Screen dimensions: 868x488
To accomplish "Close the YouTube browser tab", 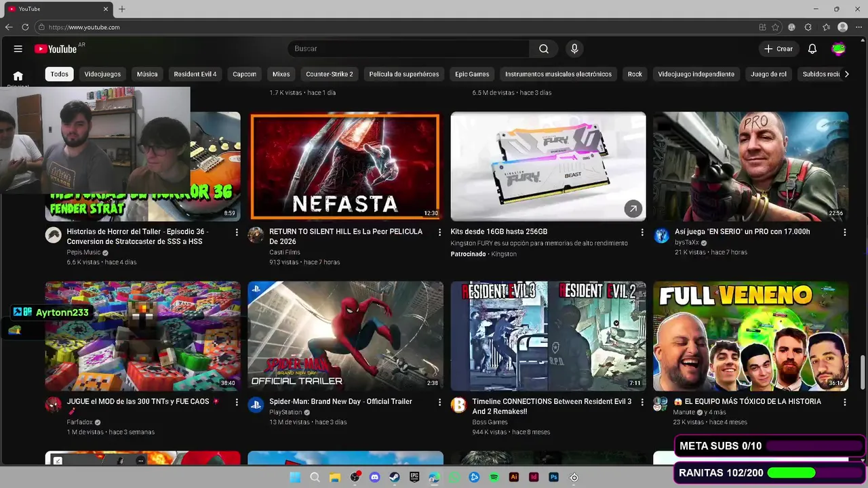I will tap(106, 9).
